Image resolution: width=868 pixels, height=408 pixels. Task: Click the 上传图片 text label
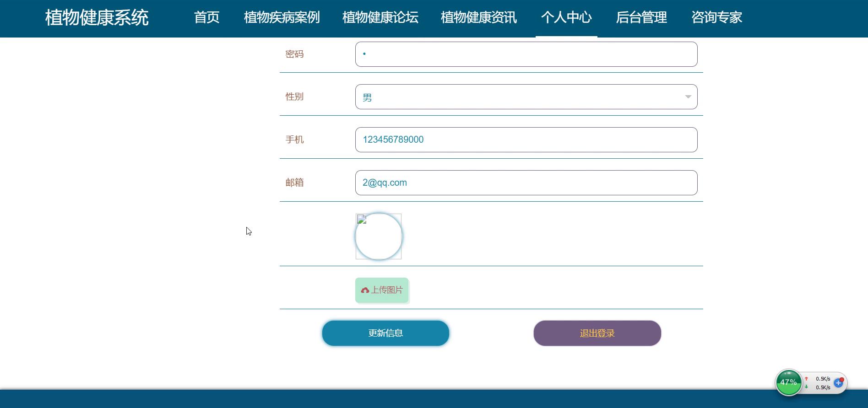point(387,290)
